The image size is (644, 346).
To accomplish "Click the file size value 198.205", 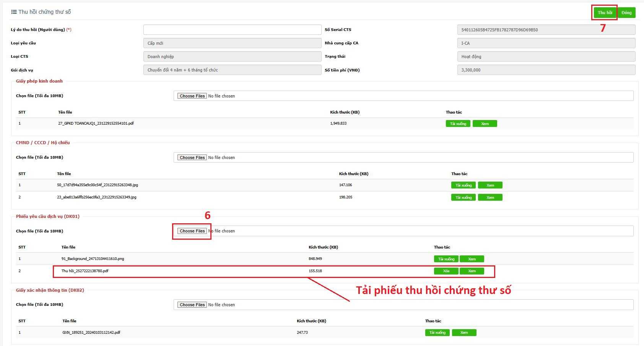I will click(x=346, y=197).
